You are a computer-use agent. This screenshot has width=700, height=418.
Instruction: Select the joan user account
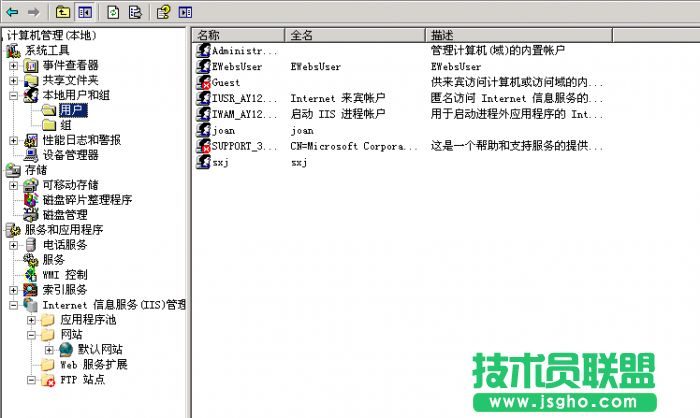pyautogui.click(x=223, y=130)
